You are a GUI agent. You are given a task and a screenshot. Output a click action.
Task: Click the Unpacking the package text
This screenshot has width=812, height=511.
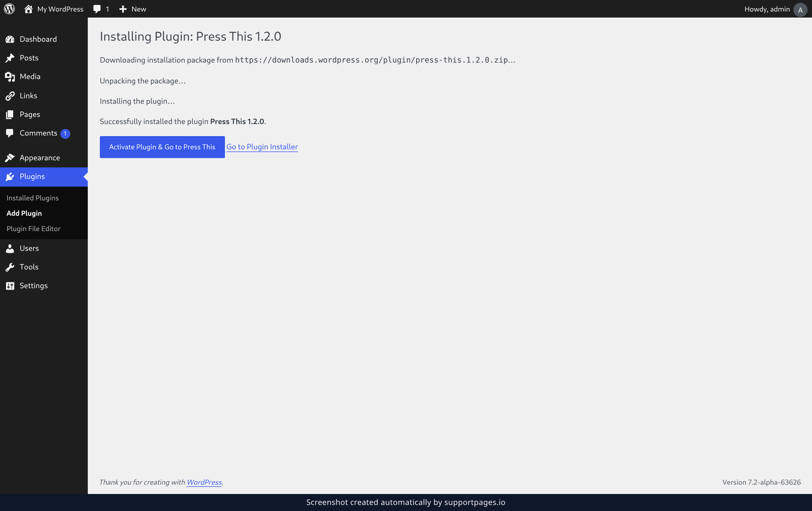click(x=143, y=81)
